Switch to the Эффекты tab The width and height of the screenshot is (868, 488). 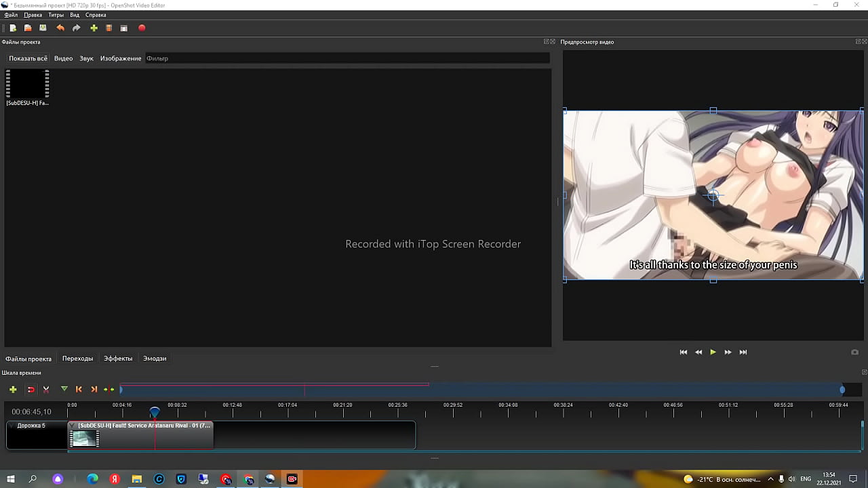(118, 359)
